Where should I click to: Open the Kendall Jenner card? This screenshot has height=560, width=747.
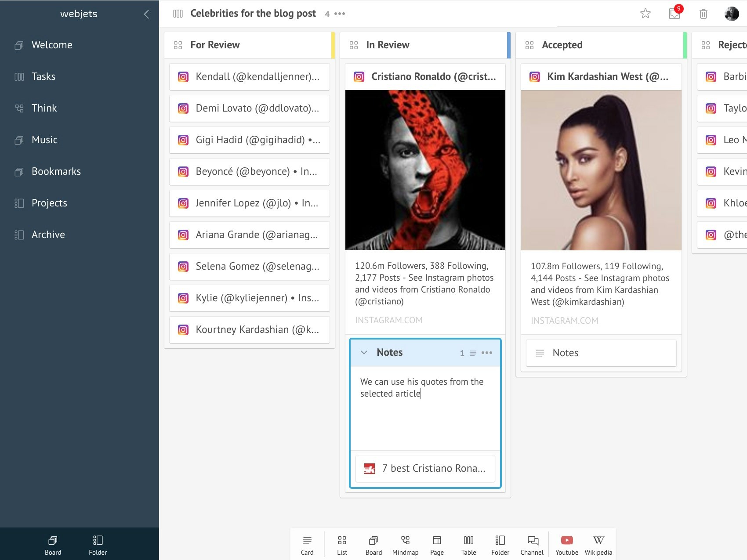coord(250,77)
